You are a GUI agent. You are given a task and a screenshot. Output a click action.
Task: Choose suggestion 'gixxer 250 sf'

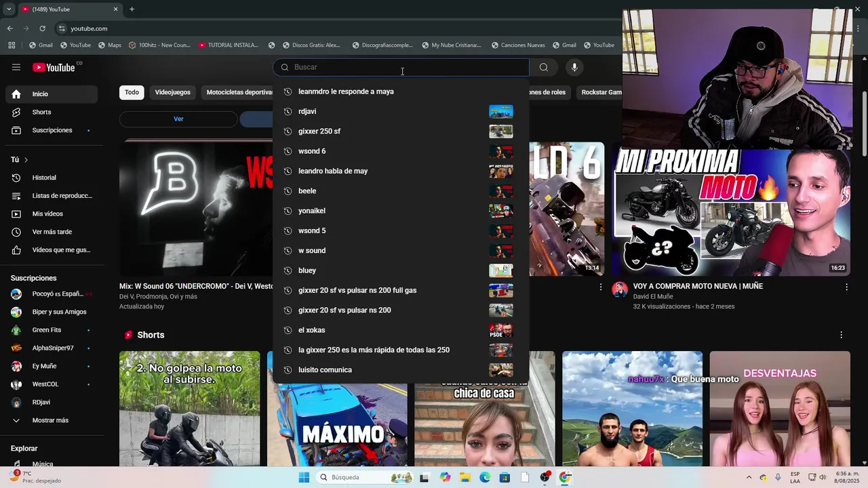point(401,131)
